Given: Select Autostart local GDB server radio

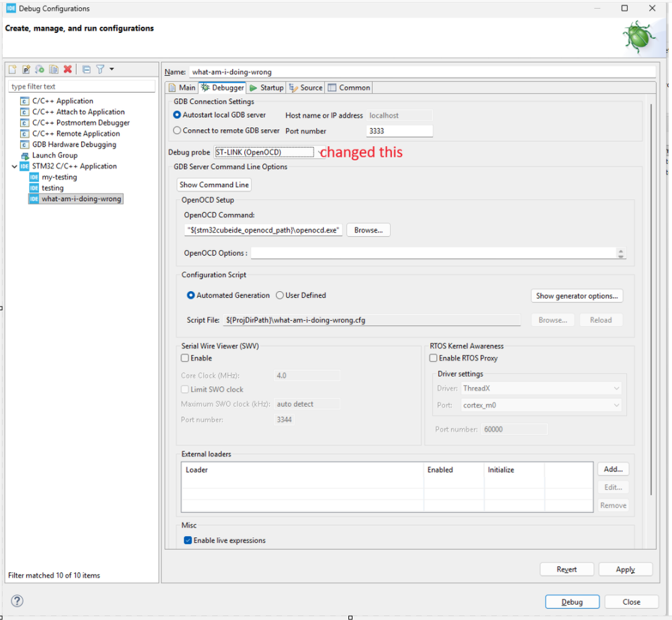Looking at the screenshot, I should (x=177, y=115).
